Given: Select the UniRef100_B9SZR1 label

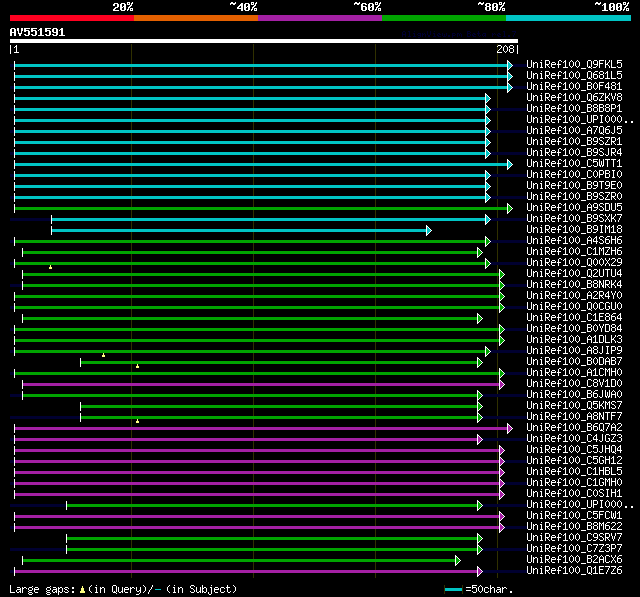Looking at the screenshot, I should click(574, 141).
